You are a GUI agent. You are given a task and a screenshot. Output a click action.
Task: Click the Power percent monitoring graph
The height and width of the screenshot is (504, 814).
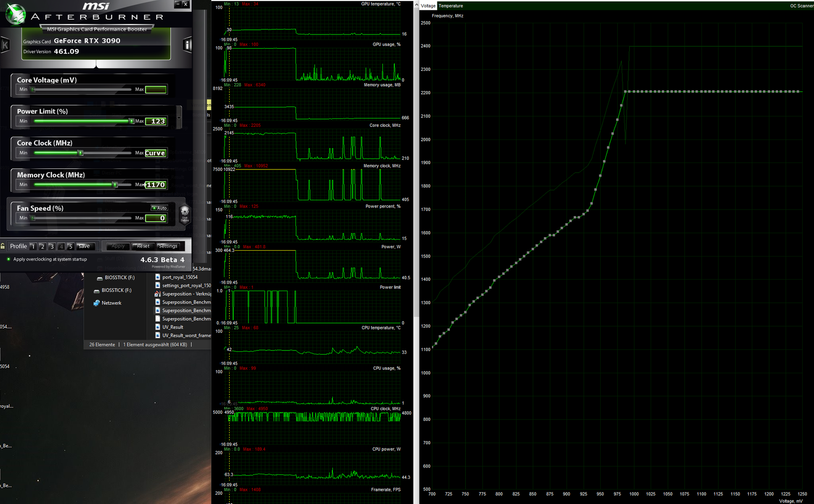click(312, 226)
